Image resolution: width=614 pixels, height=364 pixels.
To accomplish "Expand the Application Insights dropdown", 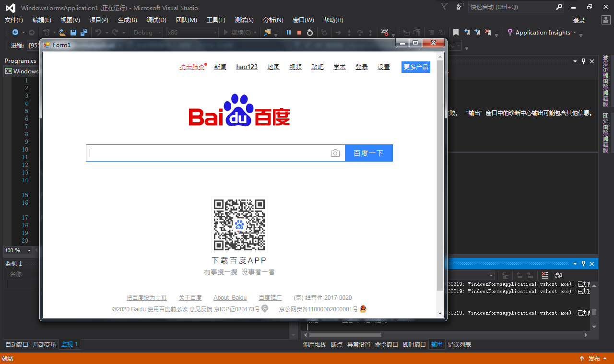I will 574,33.
